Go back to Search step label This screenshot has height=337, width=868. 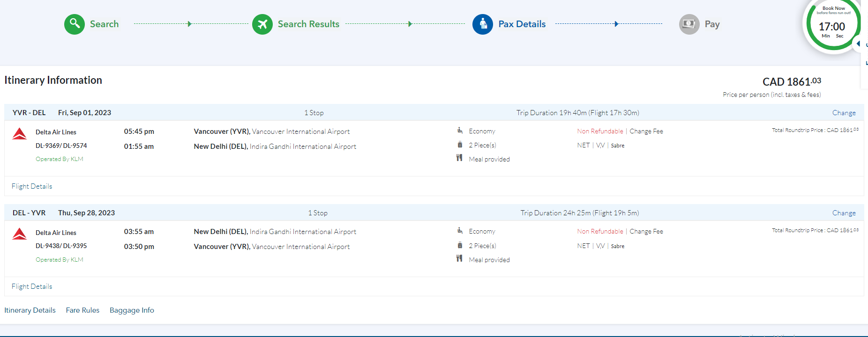click(x=104, y=24)
